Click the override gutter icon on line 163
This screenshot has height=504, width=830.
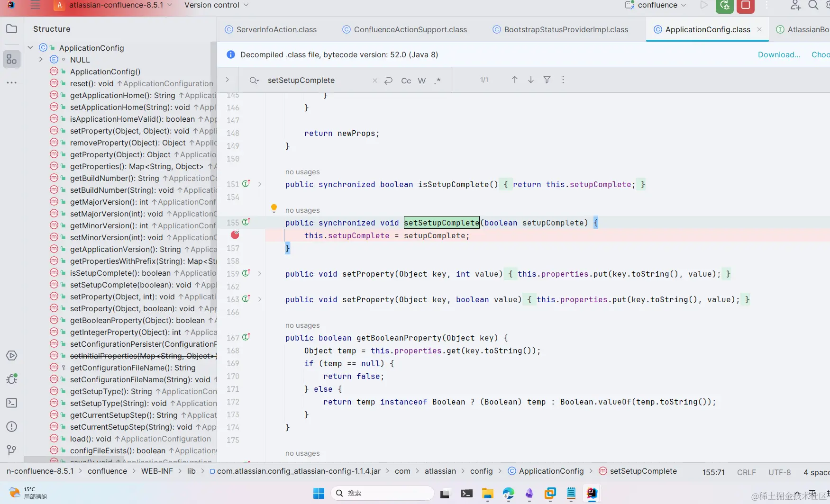click(x=246, y=299)
